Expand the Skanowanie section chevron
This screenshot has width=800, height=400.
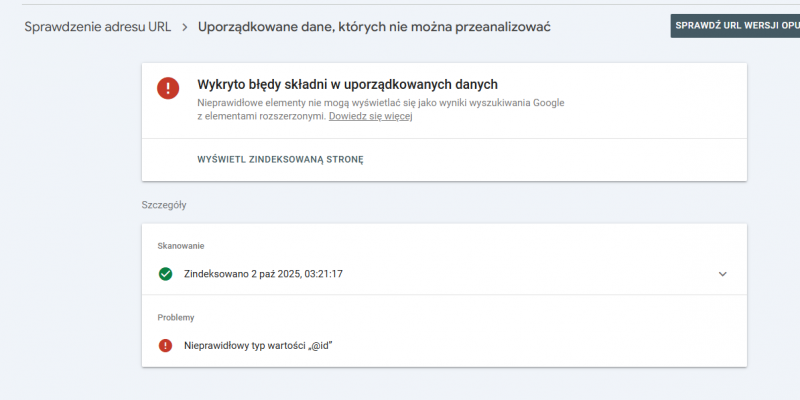point(723,274)
